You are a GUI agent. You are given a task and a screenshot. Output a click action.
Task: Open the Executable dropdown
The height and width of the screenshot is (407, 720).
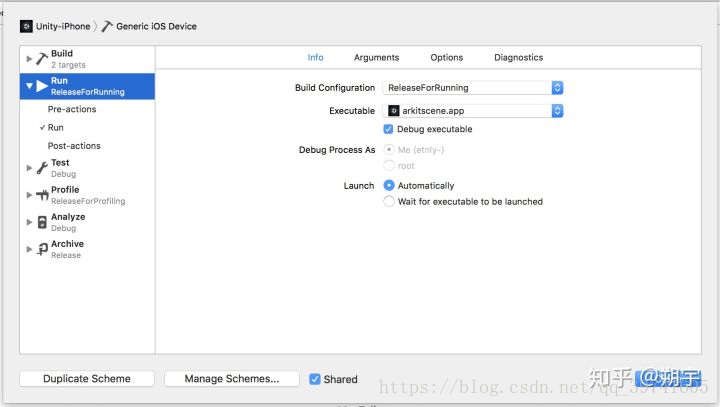tap(472, 111)
